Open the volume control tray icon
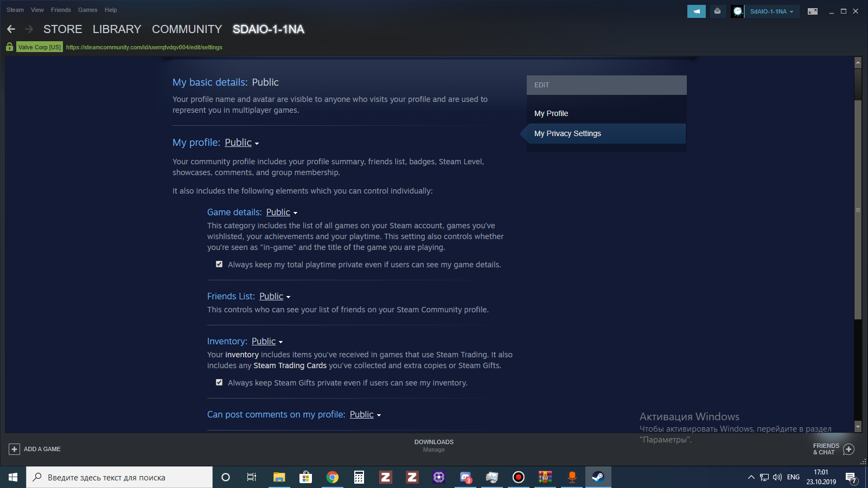This screenshot has height=488, width=868. (777, 477)
